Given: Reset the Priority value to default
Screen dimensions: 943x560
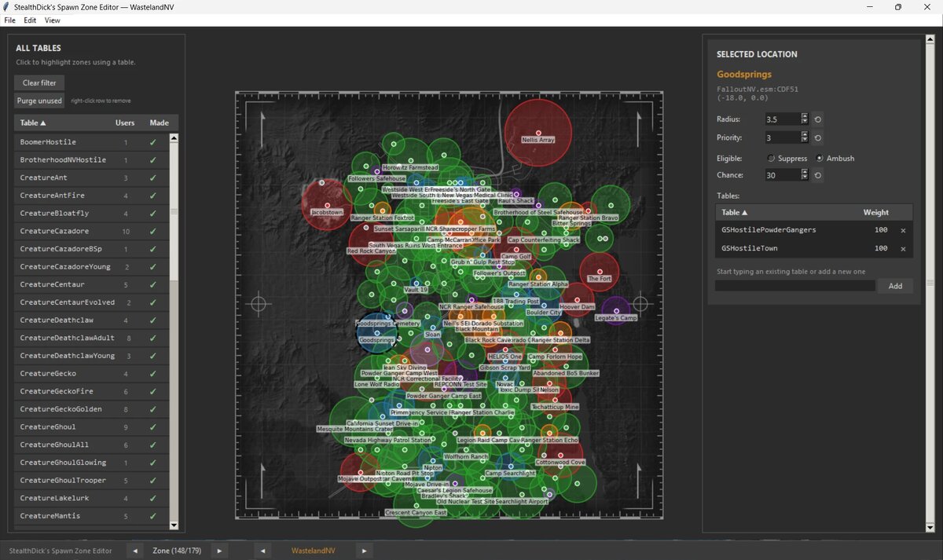Looking at the screenshot, I should pos(817,137).
